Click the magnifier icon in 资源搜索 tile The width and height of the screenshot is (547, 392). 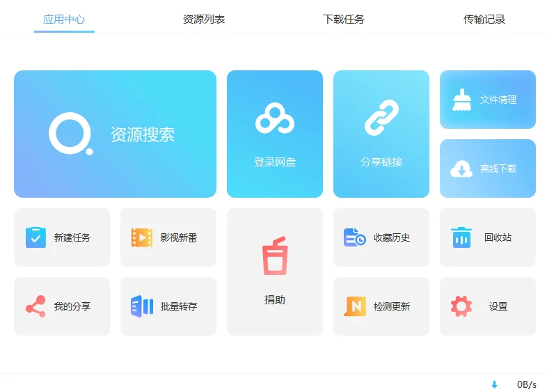coord(71,134)
